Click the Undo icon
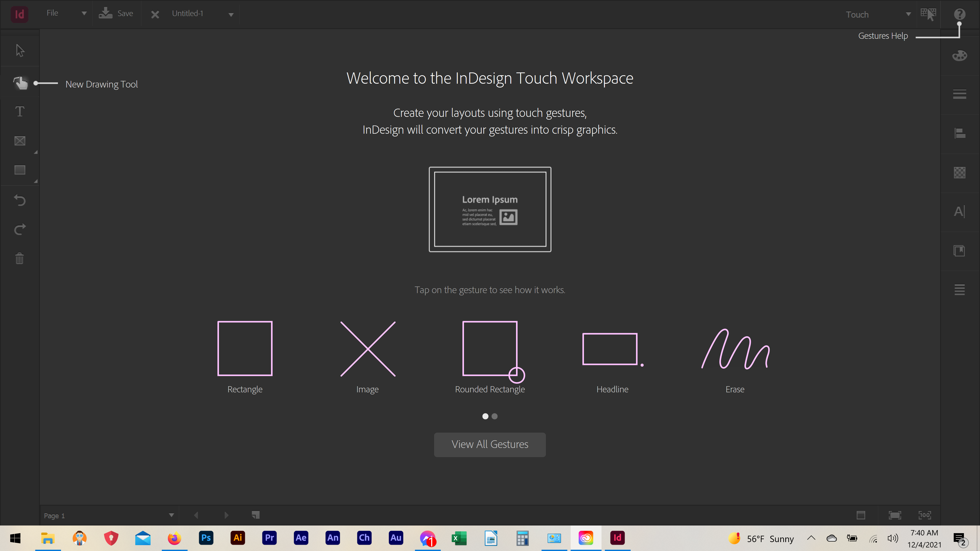This screenshot has height=551, width=980. (19, 201)
